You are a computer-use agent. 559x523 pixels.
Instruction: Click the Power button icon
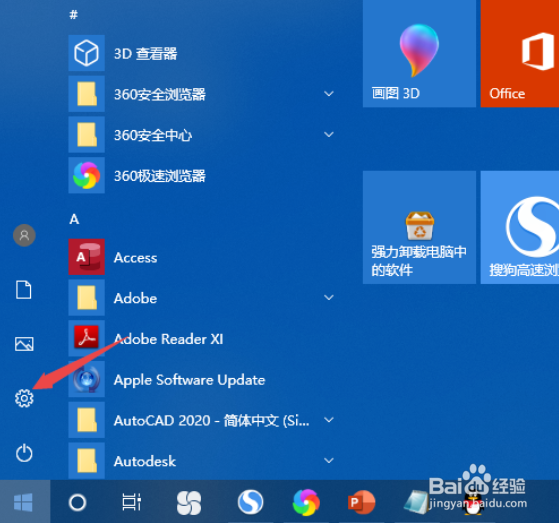24,453
